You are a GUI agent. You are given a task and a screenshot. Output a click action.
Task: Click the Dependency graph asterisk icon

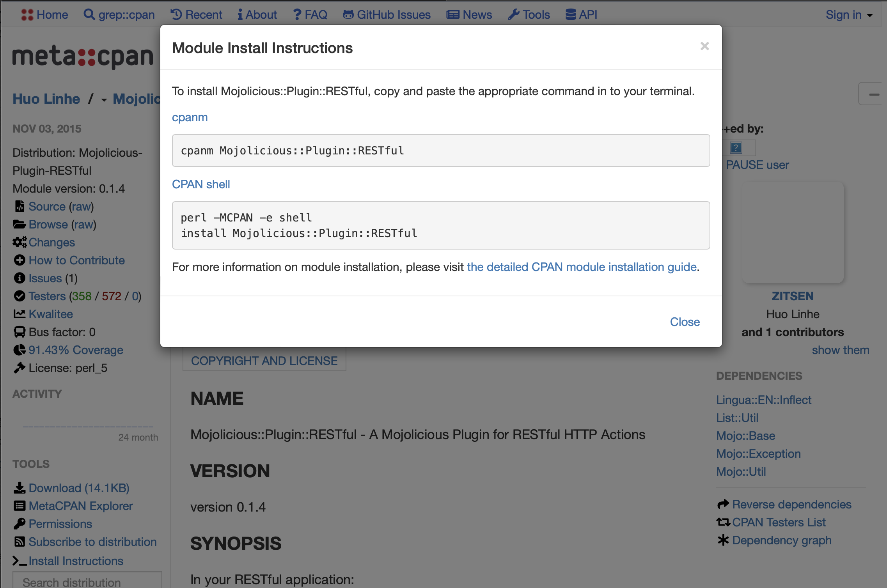click(x=723, y=540)
